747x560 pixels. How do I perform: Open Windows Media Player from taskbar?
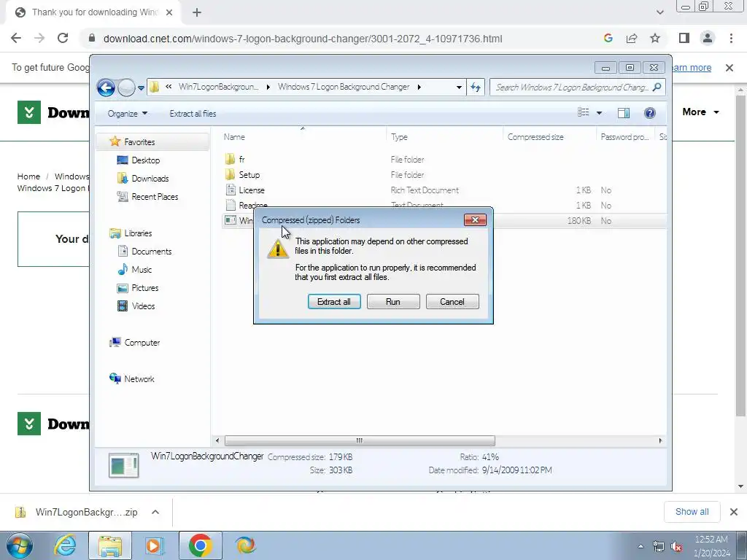pyautogui.click(x=154, y=545)
